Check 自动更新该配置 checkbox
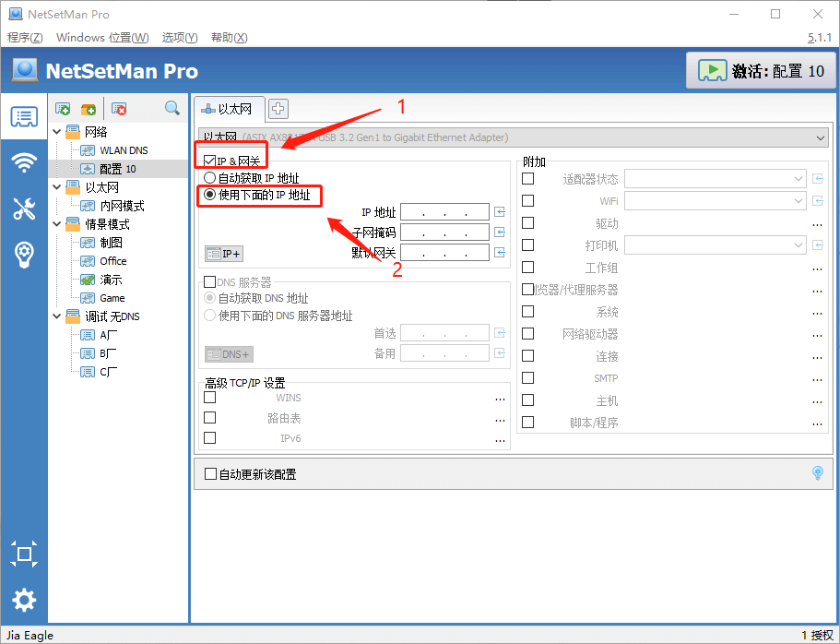840x644 pixels. [210, 473]
